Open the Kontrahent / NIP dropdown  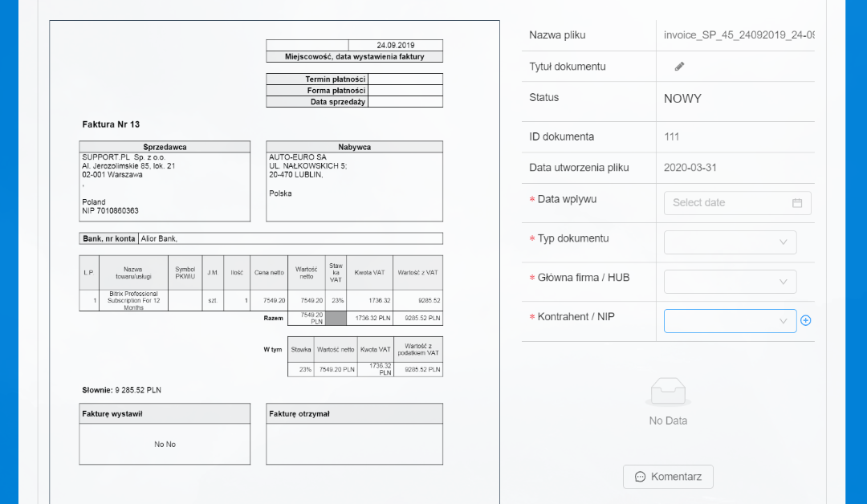pyautogui.click(x=730, y=320)
